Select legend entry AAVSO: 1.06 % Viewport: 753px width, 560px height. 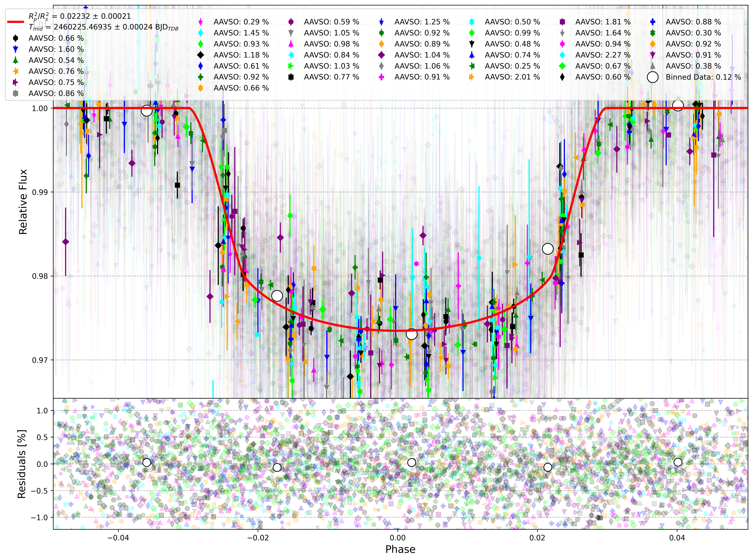click(x=422, y=66)
